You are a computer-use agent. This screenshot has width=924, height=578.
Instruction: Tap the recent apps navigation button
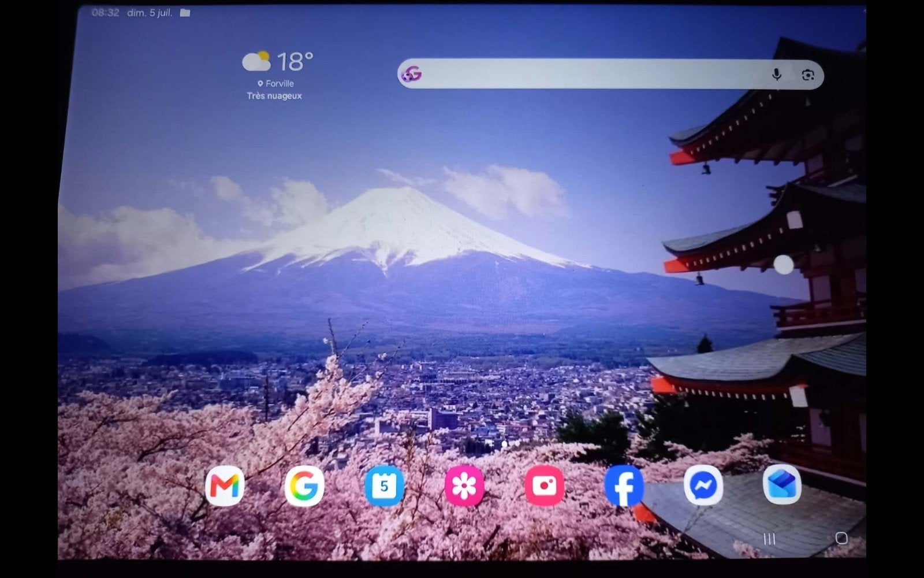coord(769,539)
